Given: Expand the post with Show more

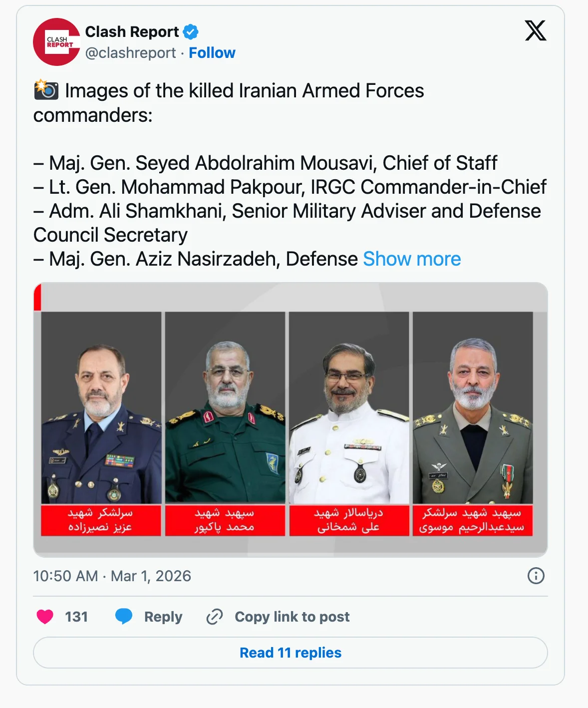Looking at the screenshot, I should point(412,259).
